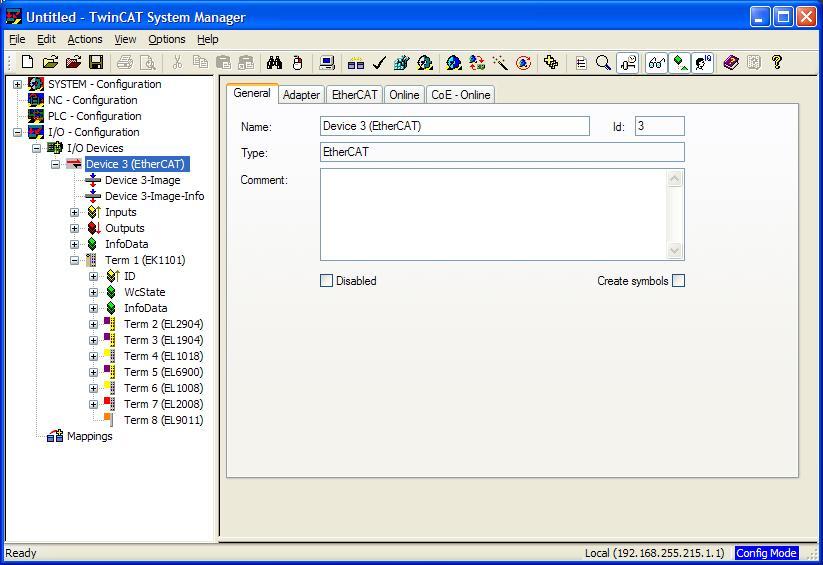Collapse the Term 1 (EK1101) node

[x=75, y=260]
